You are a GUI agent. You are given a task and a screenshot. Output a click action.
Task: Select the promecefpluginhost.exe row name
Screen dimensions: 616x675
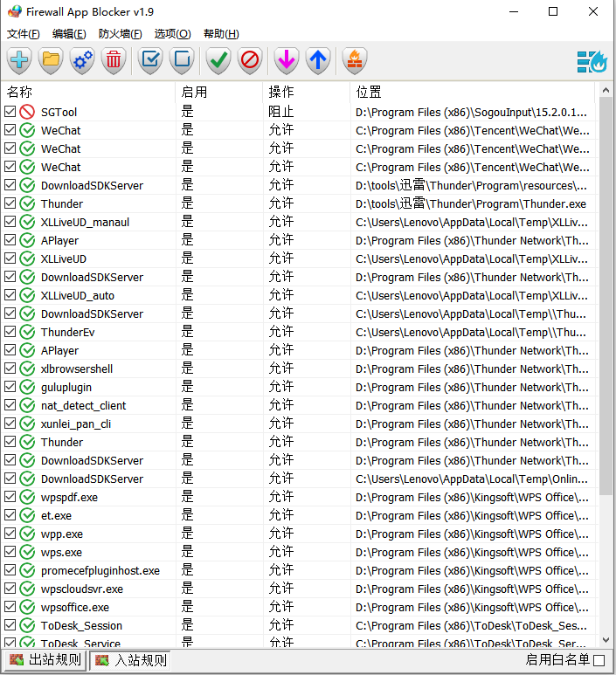[100, 571]
